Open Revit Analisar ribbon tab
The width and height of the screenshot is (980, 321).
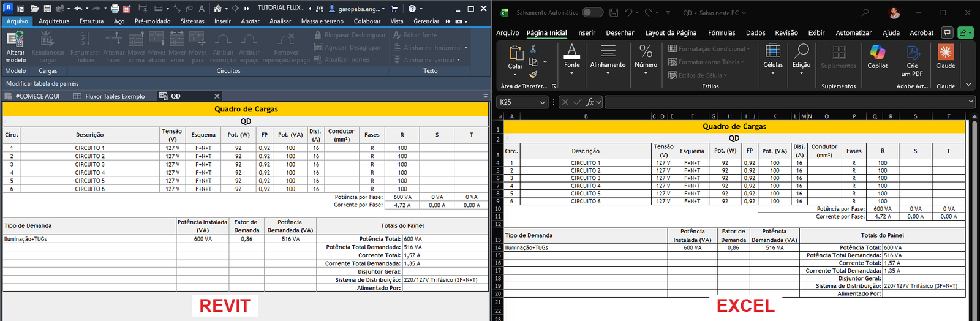tap(281, 21)
